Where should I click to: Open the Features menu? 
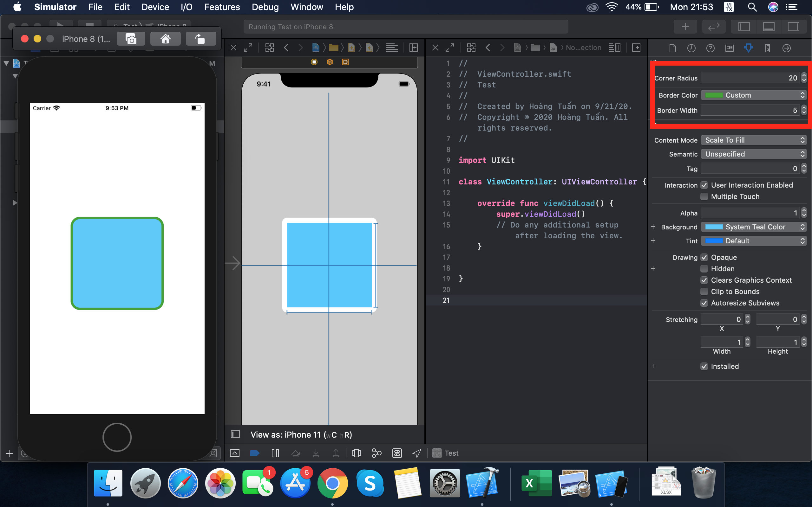coord(222,7)
